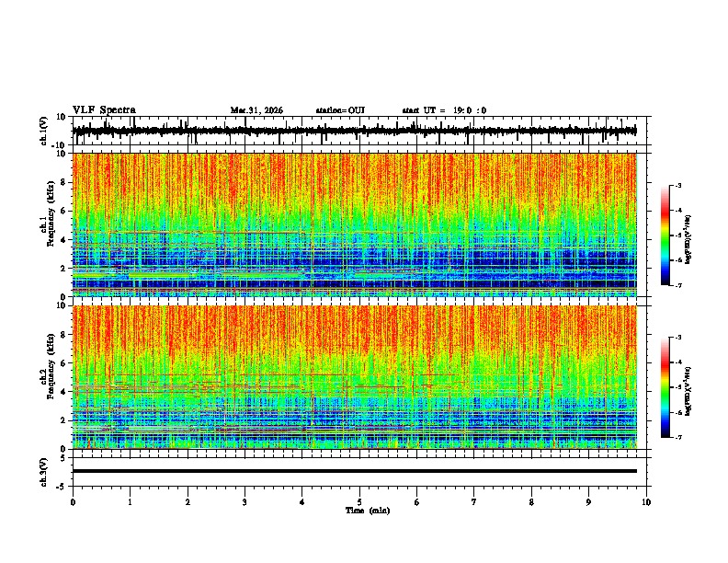Click the time axis tick label "4"
728x563 pixels.
(x=302, y=502)
